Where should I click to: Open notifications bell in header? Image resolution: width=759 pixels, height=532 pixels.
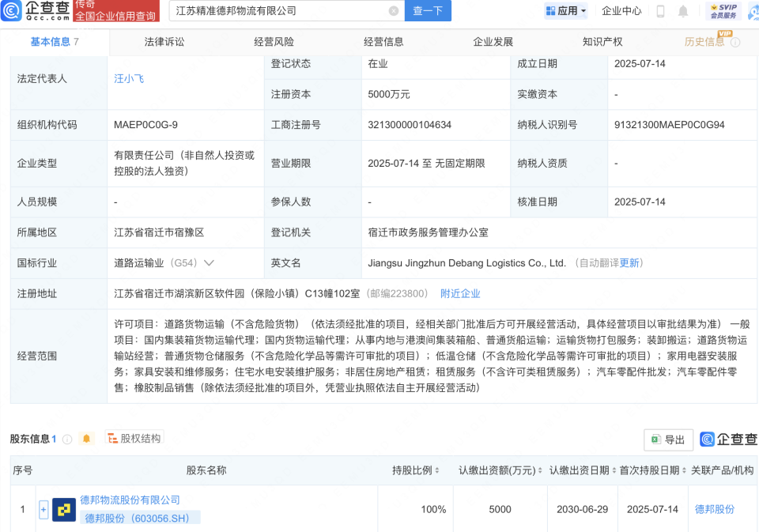click(x=683, y=10)
